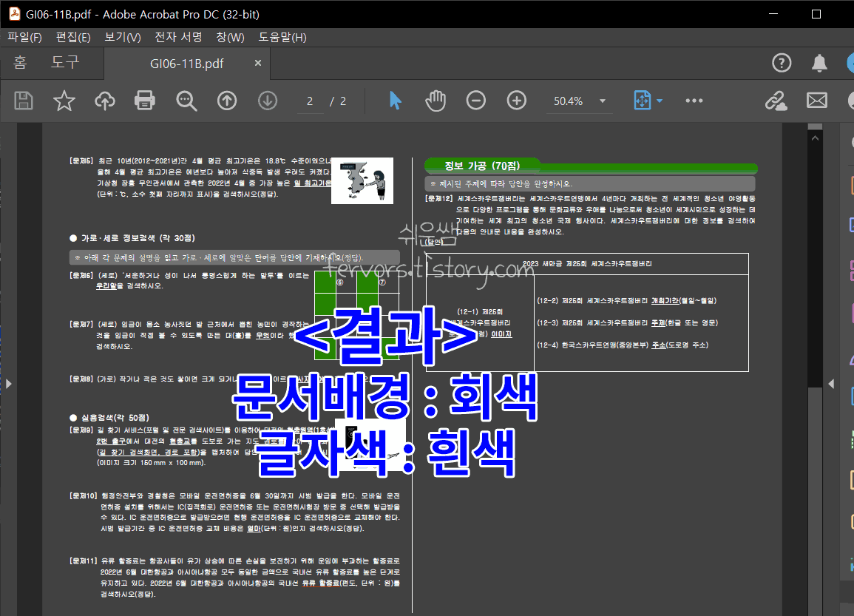Click inside the page number field
Viewport: 854px width, 616px height.
coord(309,101)
